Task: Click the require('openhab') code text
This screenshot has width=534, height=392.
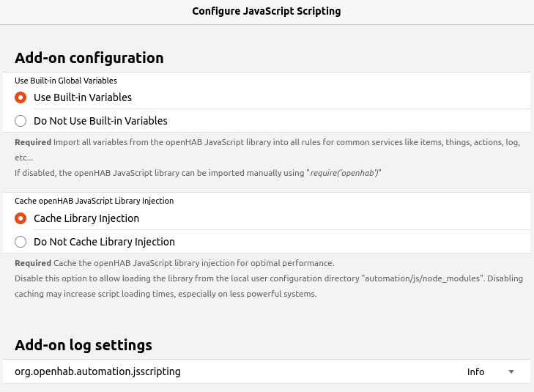Action: [344, 173]
